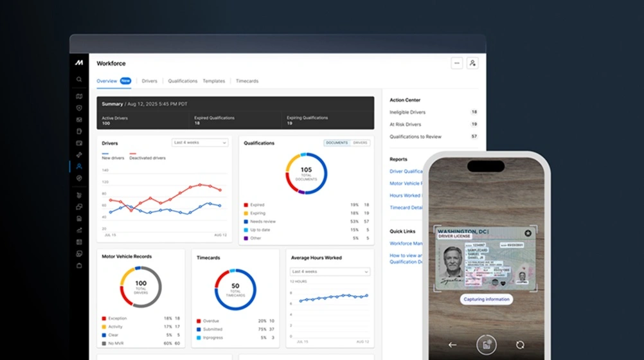Switch Qualifications card to DOCUMENTS view
644x360 pixels.
point(337,143)
